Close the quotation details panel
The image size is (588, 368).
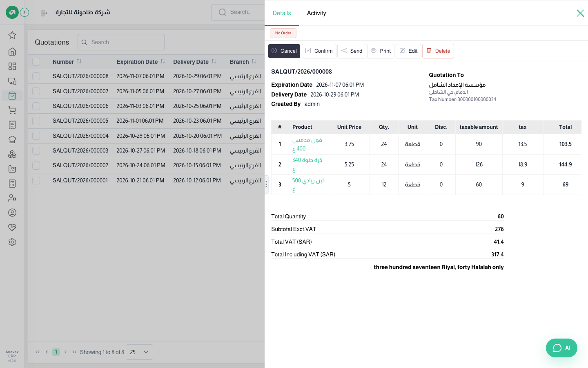[580, 13]
